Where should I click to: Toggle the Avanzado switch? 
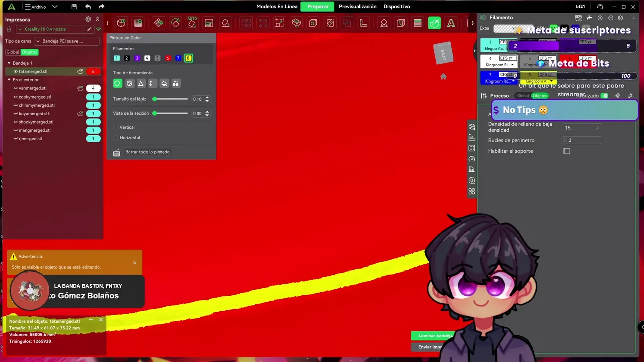tap(605, 96)
